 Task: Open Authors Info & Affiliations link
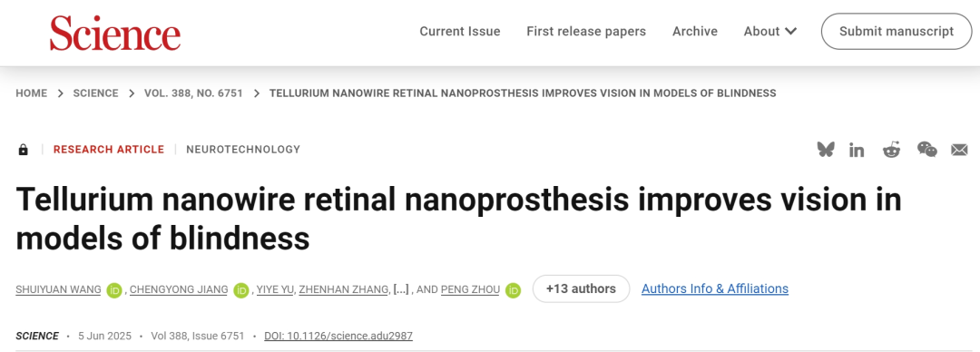[715, 288]
